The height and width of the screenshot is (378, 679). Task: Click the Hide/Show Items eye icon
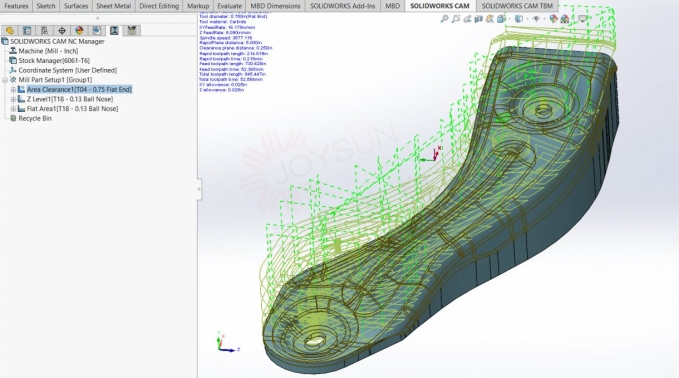click(x=536, y=19)
